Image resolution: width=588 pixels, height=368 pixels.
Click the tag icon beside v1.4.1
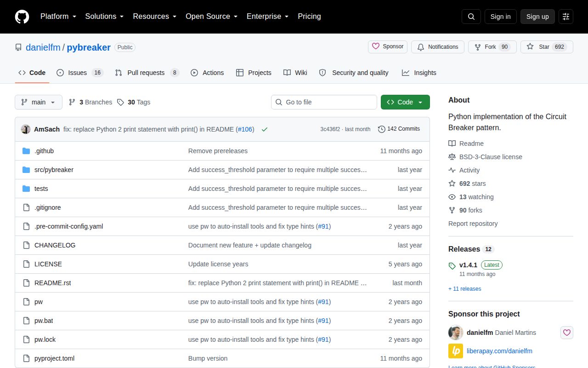452,265
